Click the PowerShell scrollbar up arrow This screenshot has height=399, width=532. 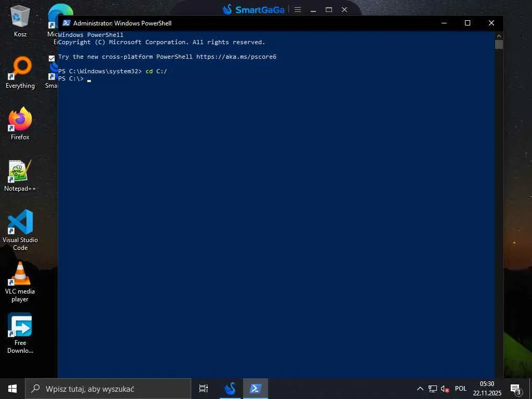499,35
